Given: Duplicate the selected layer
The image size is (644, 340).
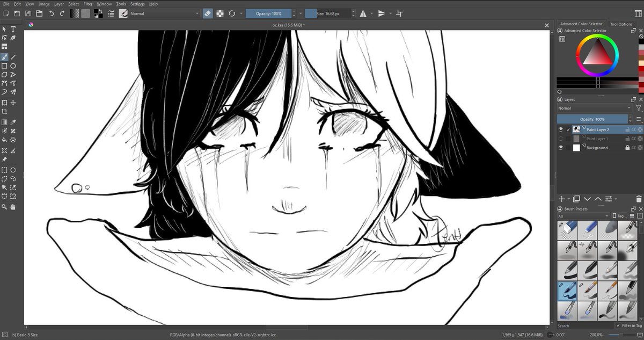Looking at the screenshot, I should coord(576,199).
